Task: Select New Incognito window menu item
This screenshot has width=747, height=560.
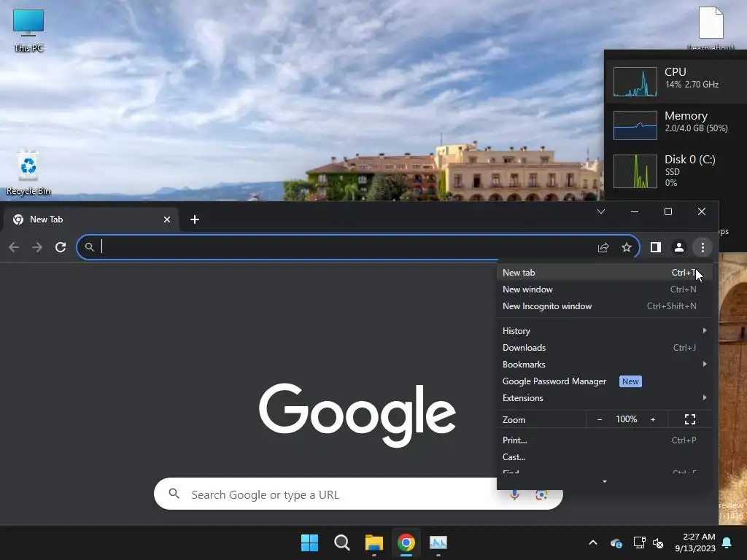Action: (x=604, y=306)
